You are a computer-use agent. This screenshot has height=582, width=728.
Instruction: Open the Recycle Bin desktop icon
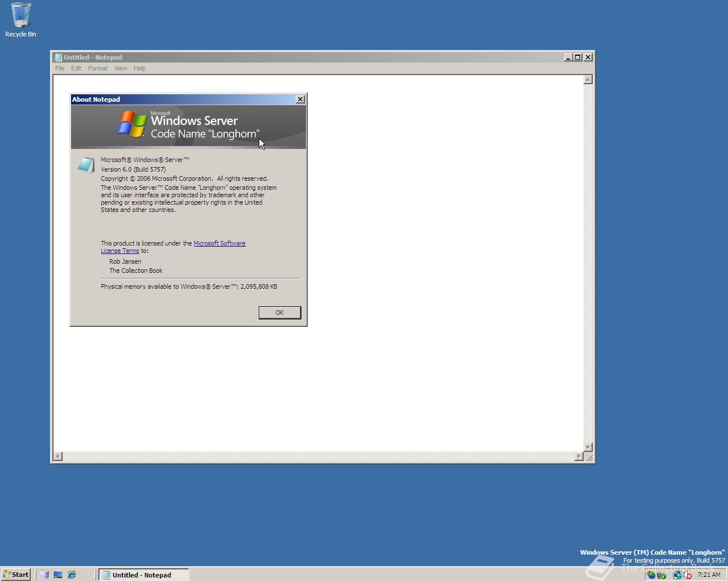[x=20, y=20]
